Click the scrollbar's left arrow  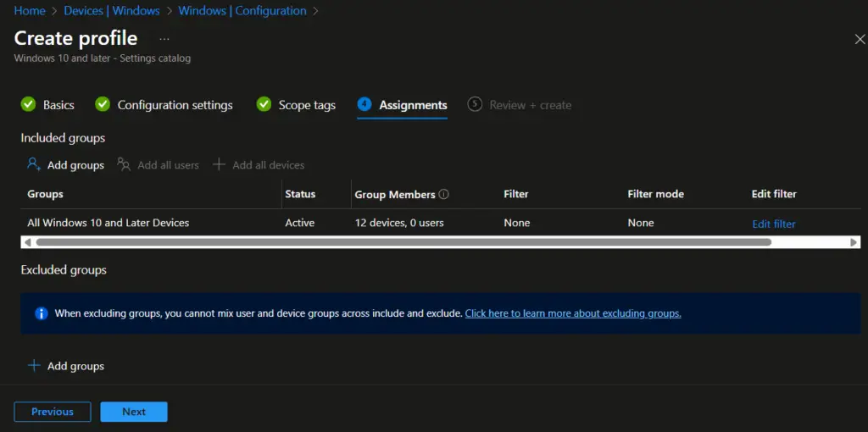pos(27,242)
